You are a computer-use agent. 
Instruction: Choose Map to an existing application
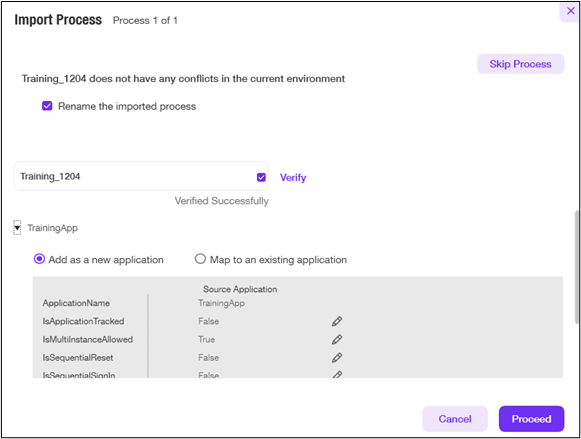point(200,259)
